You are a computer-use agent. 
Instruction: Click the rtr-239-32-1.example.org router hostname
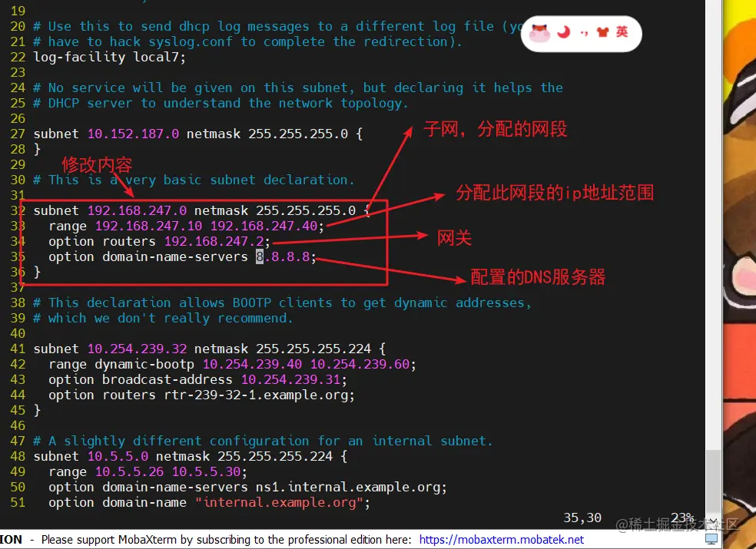coord(256,395)
